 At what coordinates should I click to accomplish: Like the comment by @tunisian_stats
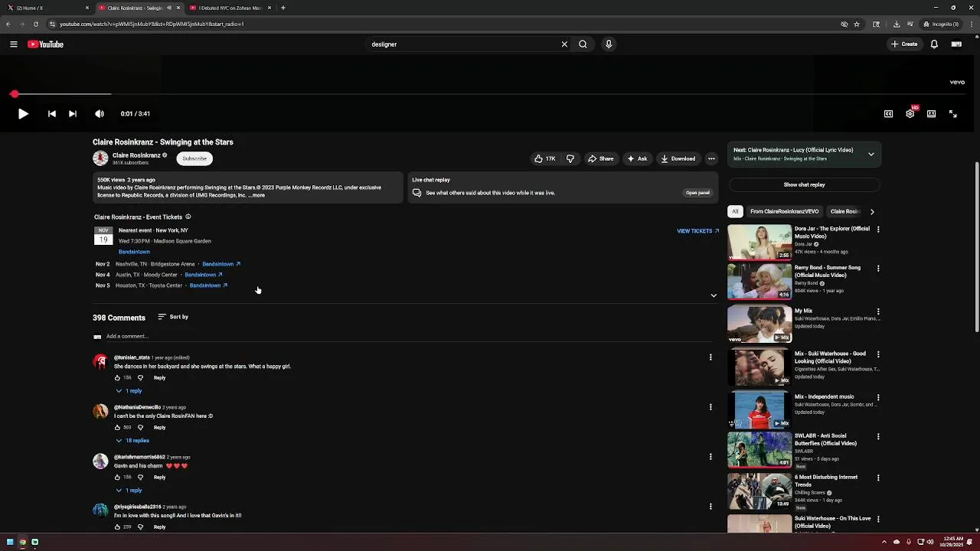tap(118, 378)
